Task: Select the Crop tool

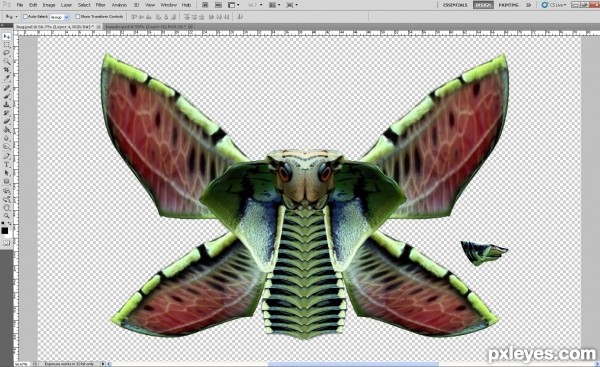Action: point(7,70)
